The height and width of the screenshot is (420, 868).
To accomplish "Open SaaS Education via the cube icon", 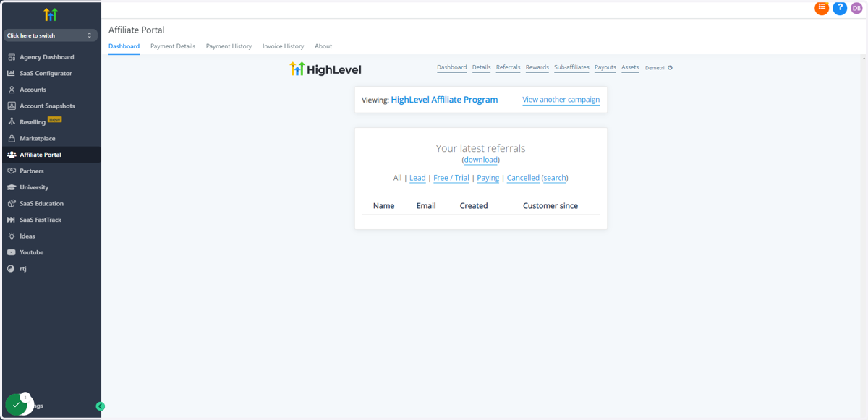I will tap(12, 203).
